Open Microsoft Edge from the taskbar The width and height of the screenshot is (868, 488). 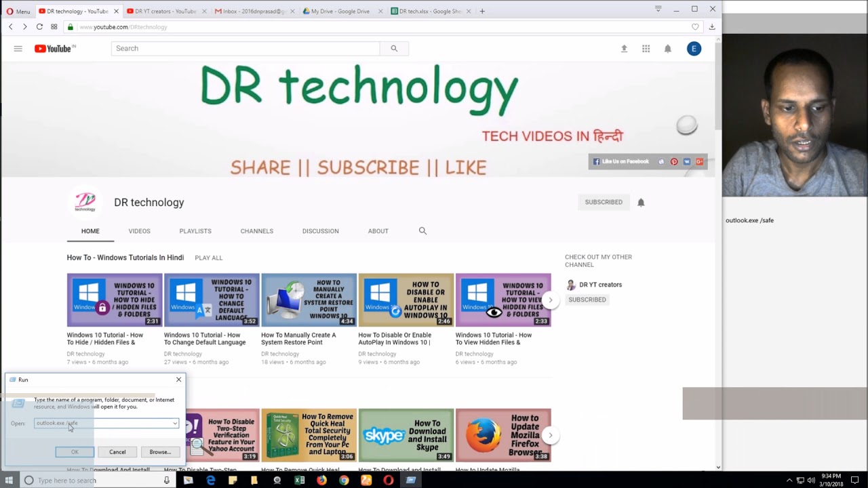[x=211, y=481]
